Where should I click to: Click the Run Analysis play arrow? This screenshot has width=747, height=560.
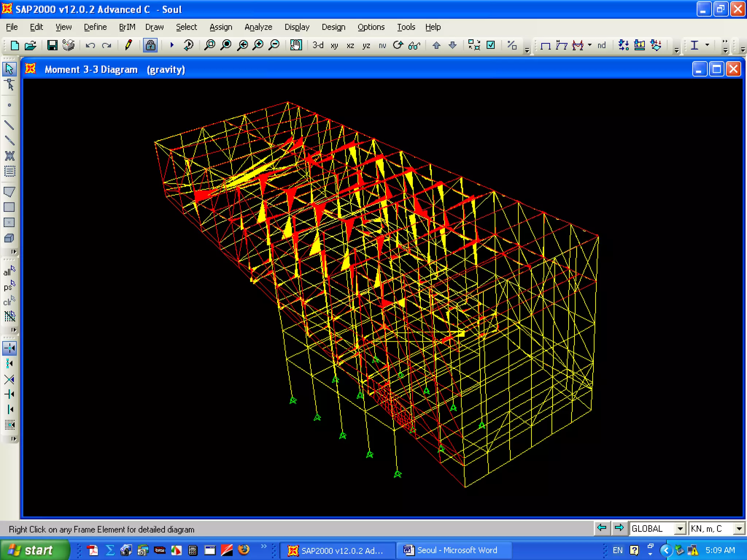click(172, 45)
